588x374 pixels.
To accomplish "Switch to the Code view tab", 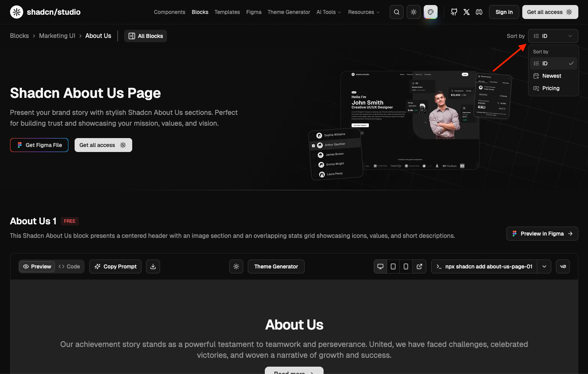I will tap(70, 266).
